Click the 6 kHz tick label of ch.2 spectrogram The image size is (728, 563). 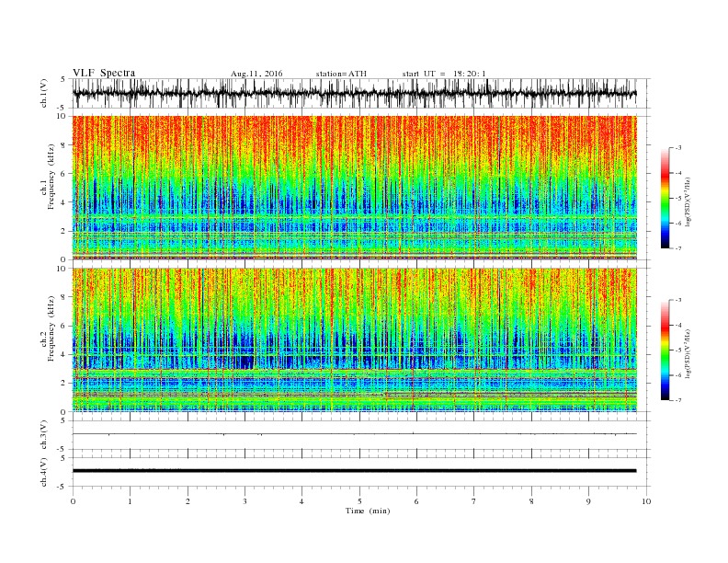pyautogui.click(x=64, y=326)
